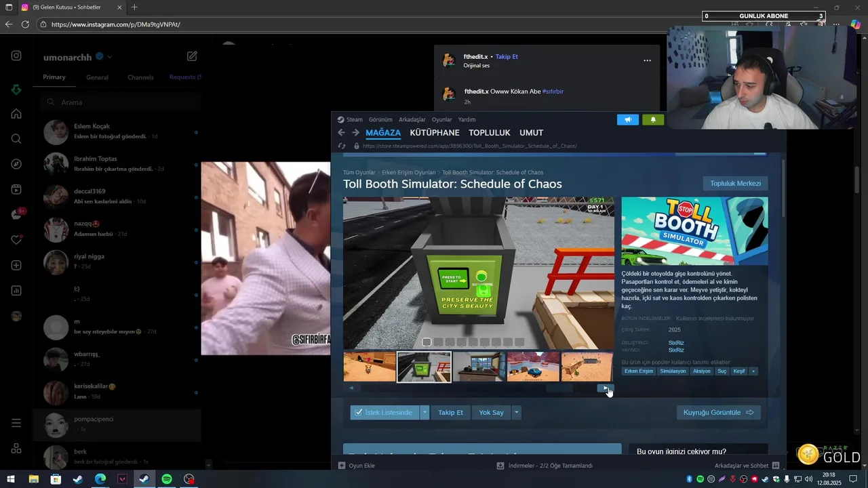The image size is (868, 488).
Task: Click Arama search field
Action: coord(121,102)
